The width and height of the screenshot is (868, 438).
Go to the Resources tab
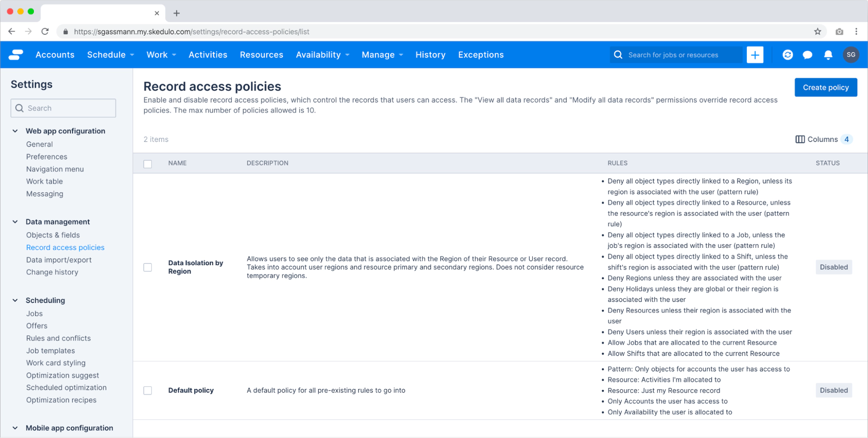[261, 55]
